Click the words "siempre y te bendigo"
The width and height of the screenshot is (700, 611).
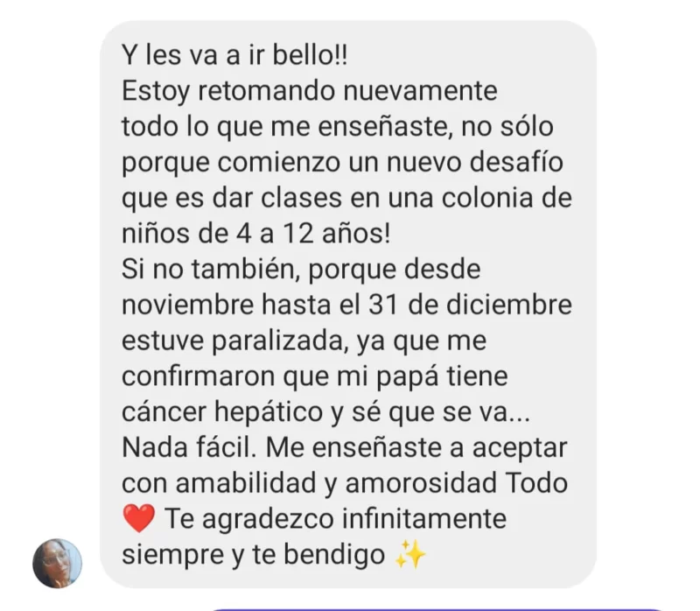[253, 554]
